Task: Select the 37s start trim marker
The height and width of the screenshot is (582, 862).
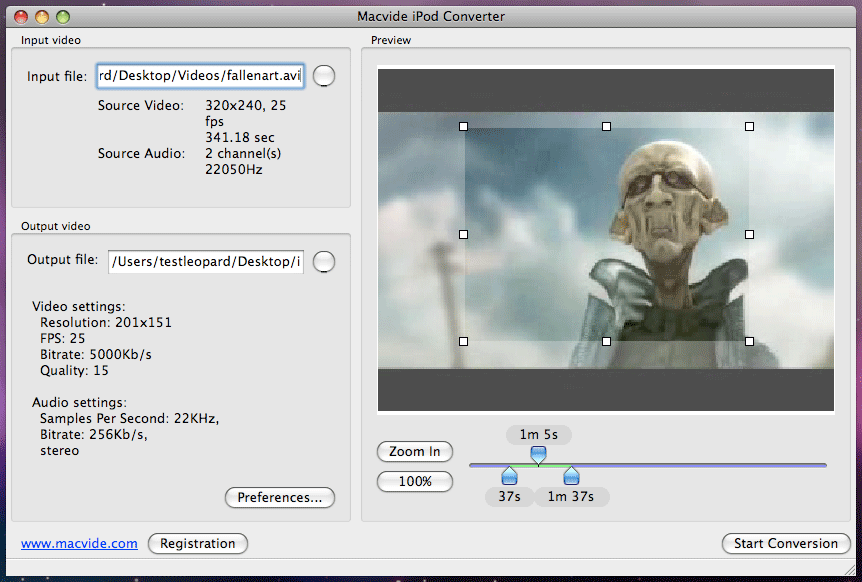Action: click(x=509, y=478)
